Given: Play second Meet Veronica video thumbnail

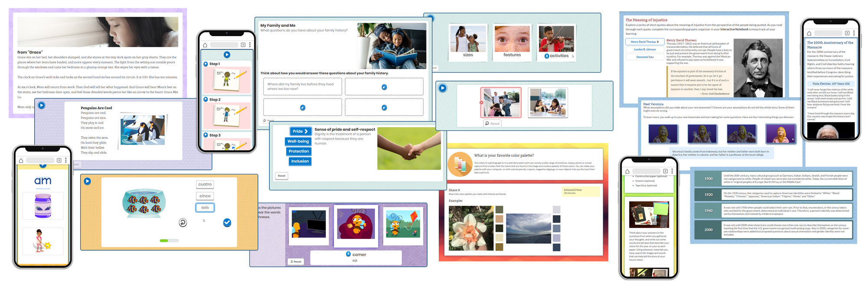Looking at the screenshot, I should coord(702,134).
